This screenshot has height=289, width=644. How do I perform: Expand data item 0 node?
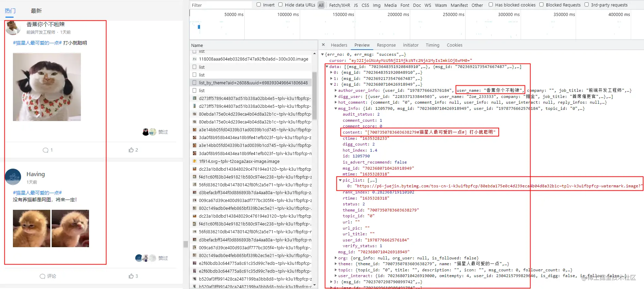(x=331, y=72)
